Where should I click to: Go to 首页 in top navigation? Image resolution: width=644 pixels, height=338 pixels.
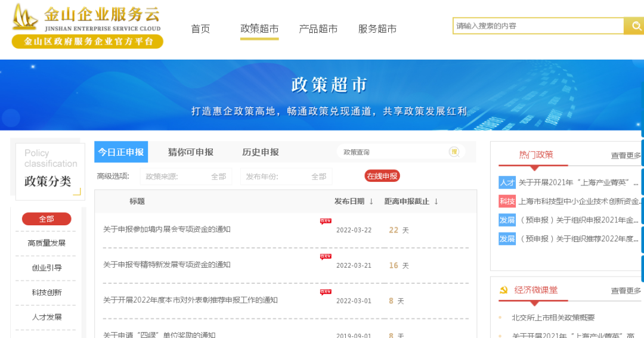click(x=200, y=29)
